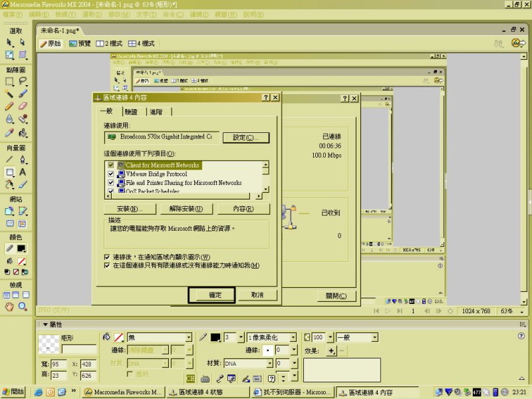
Task: Activate the Slice tool
Action: click(23, 211)
